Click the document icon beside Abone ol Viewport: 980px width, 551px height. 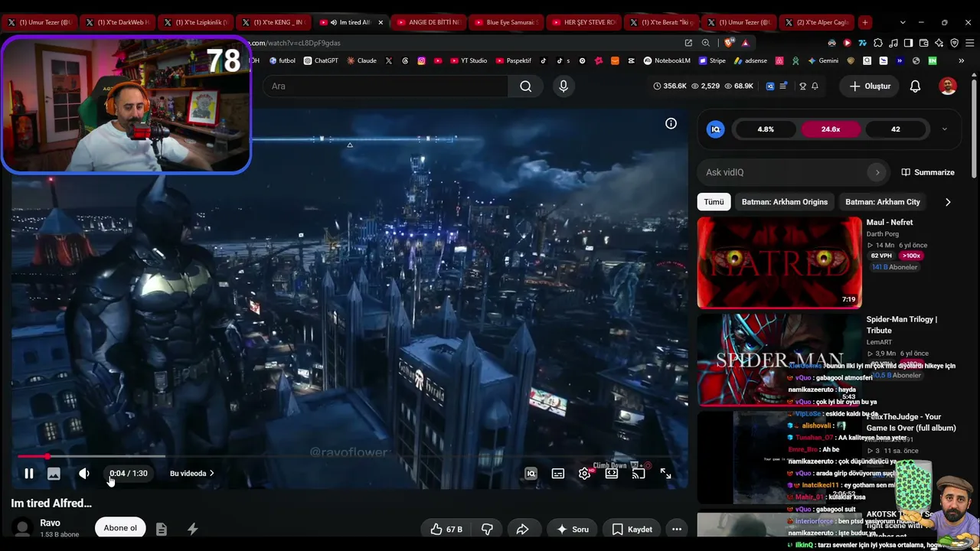tap(161, 529)
